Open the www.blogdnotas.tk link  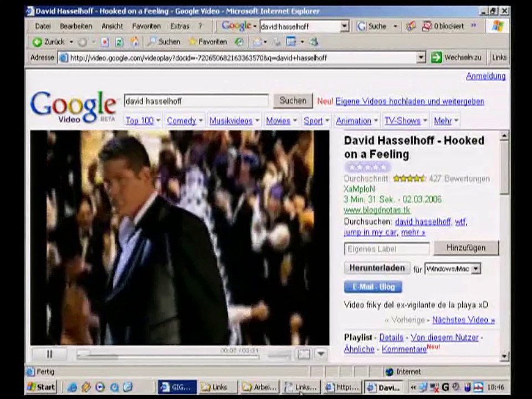point(377,211)
